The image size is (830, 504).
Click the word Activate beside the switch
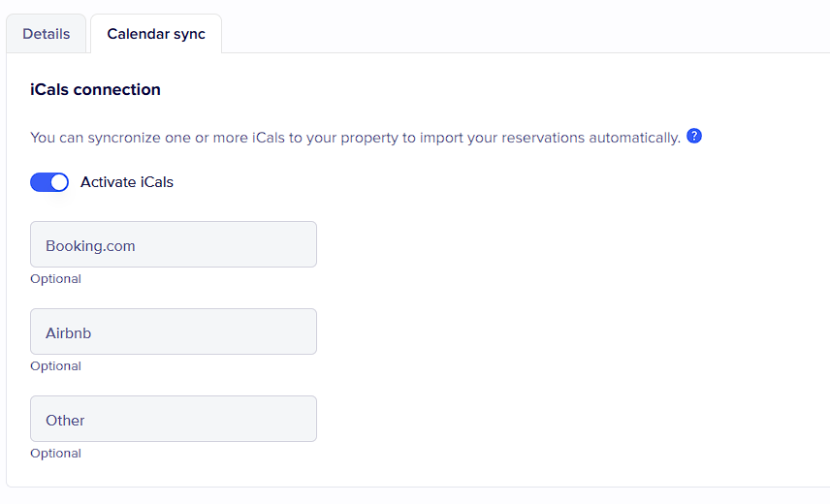109,182
